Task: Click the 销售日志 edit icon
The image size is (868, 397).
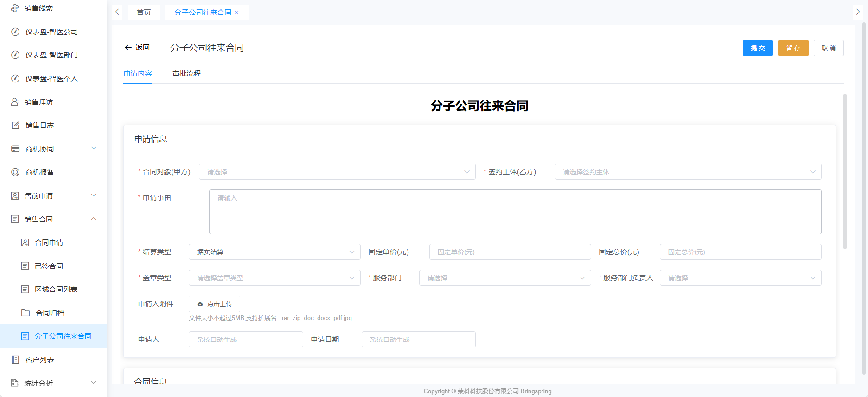Action: click(15, 125)
